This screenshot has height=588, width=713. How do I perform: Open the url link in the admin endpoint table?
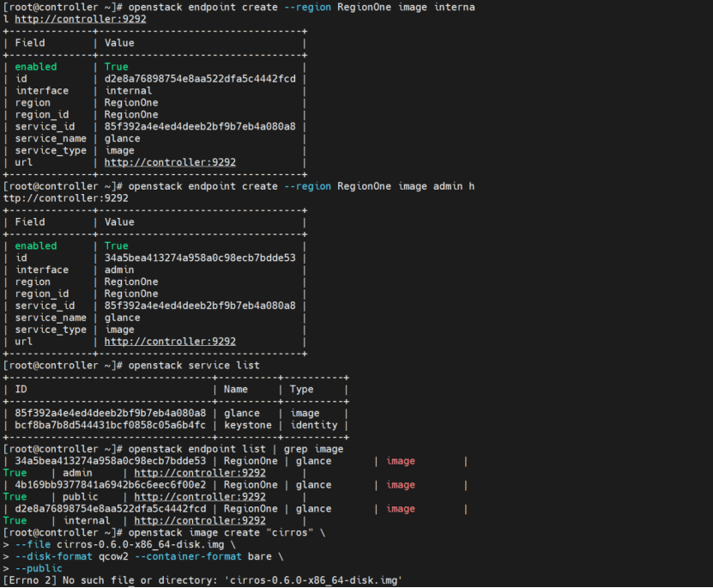[170, 342]
